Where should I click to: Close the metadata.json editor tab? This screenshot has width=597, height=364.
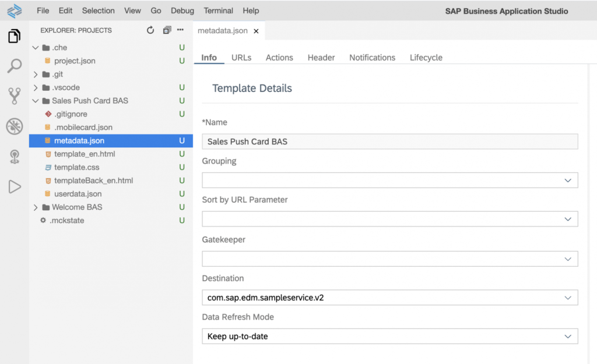(x=256, y=30)
